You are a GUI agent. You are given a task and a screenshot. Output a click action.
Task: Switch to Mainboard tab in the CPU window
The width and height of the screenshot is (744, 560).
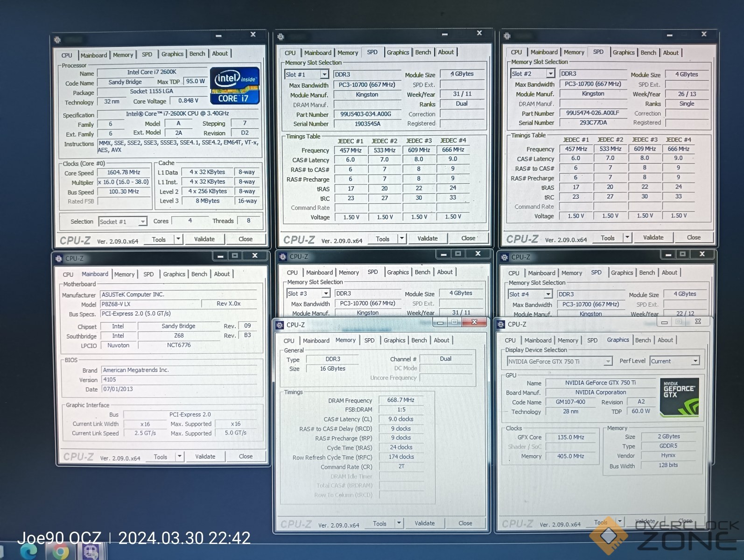[94, 55]
